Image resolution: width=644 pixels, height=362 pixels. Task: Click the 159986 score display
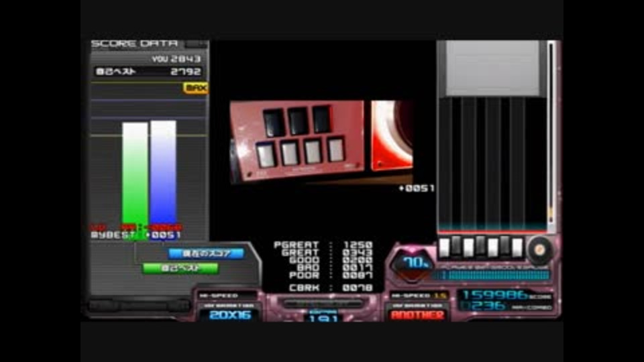[x=494, y=295]
